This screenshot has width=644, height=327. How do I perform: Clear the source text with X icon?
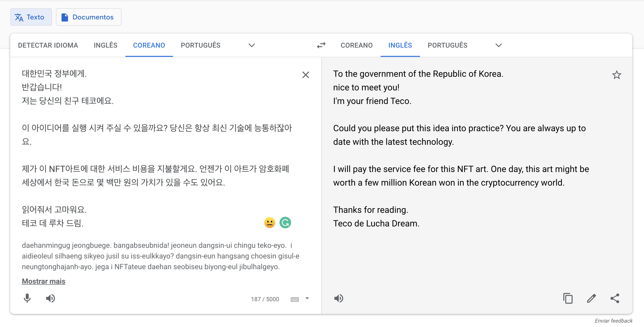(305, 75)
